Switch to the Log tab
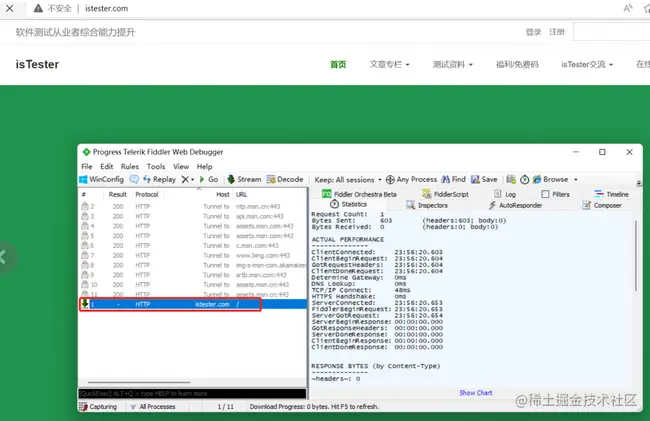 click(505, 194)
